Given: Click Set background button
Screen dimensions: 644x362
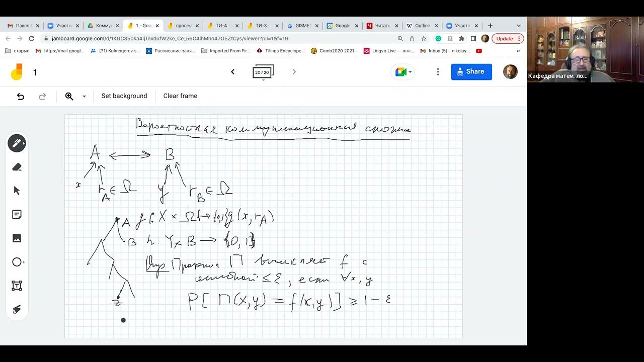Looking at the screenshot, I should (124, 96).
